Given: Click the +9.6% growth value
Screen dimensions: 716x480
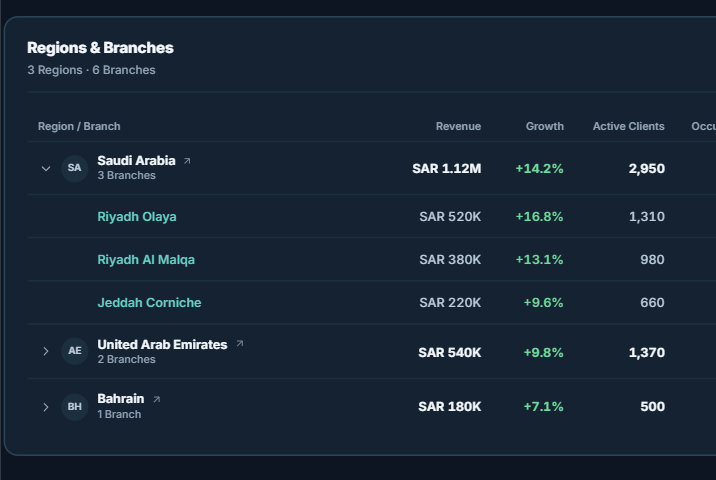Looking at the screenshot, I should pos(543,302).
